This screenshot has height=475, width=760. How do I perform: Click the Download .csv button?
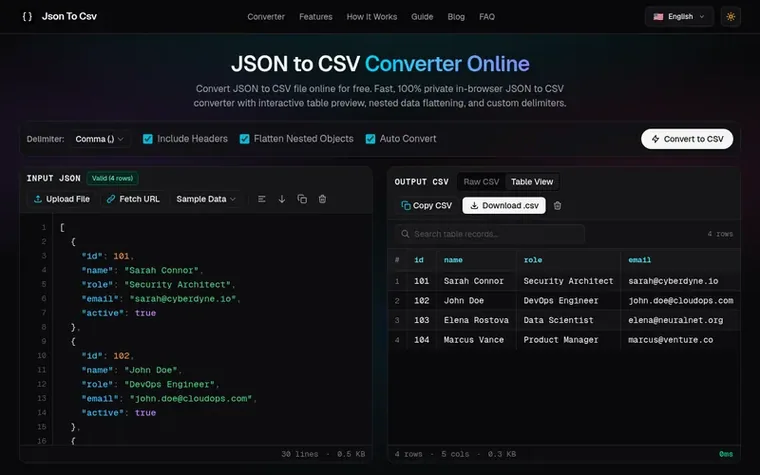[x=504, y=206]
